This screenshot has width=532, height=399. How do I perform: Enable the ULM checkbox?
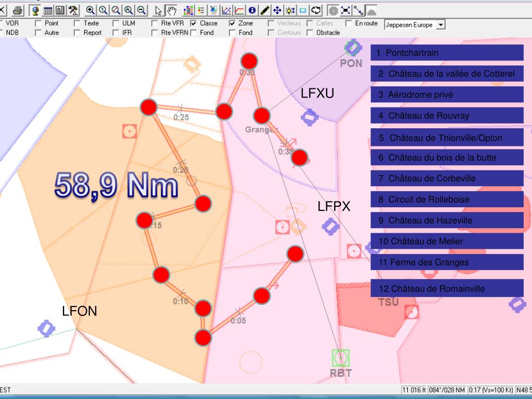[116, 23]
